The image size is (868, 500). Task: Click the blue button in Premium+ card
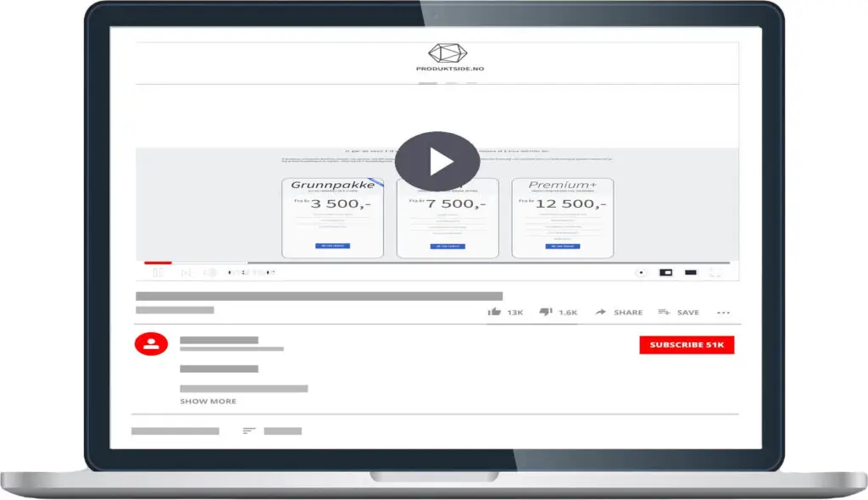(x=563, y=247)
